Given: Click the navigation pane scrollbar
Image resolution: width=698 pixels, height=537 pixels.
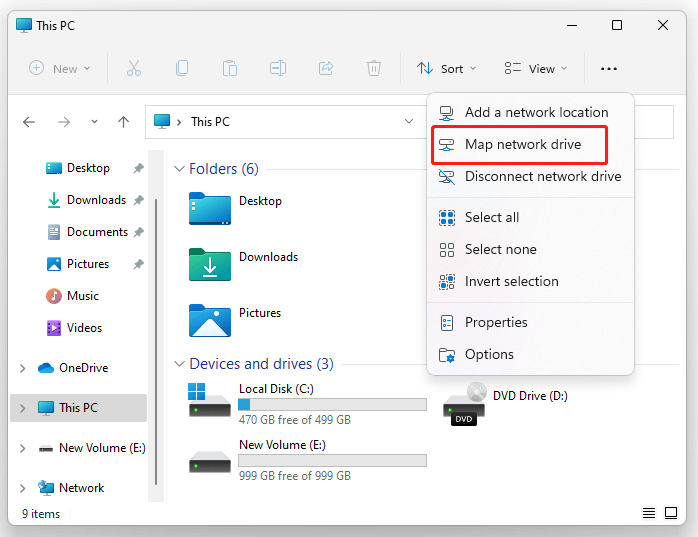Looking at the screenshot, I should (156, 341).
